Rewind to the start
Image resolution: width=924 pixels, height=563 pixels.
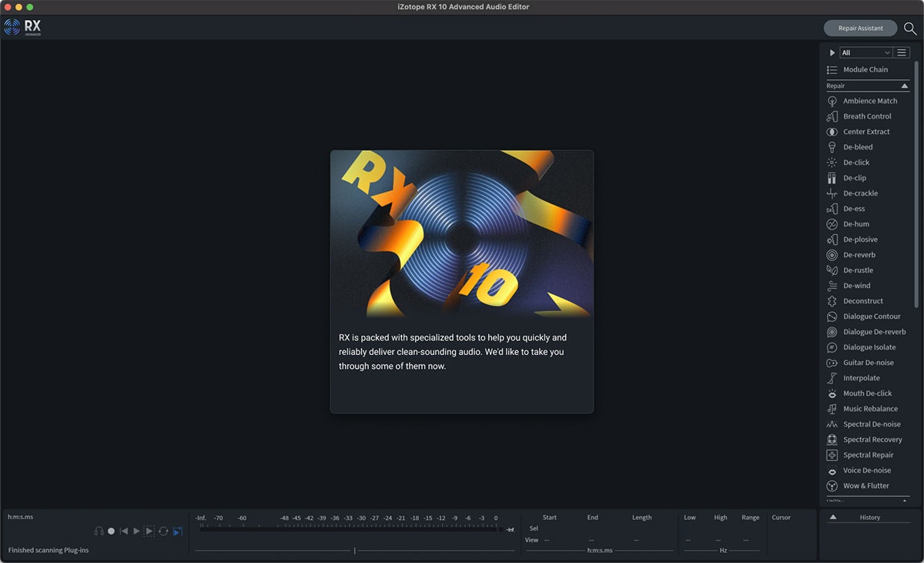[124, 531]
